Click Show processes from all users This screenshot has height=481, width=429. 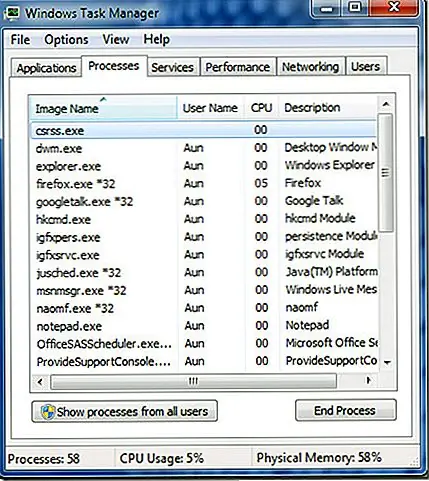click(x=125, y=412)
